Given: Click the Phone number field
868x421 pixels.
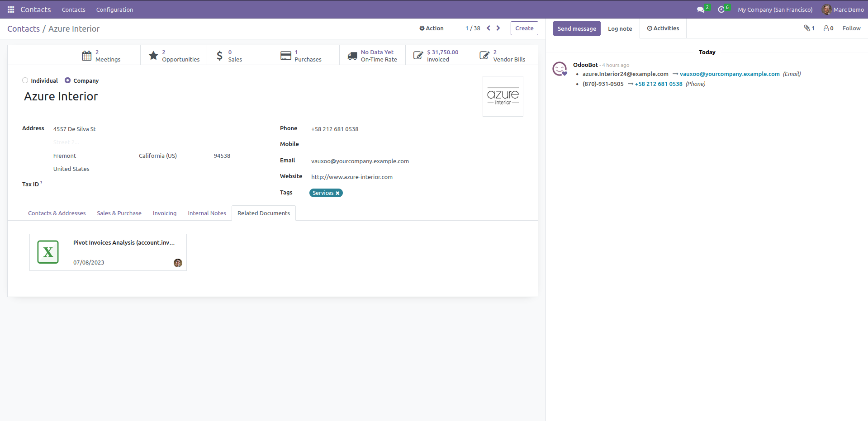Looking at the screenshot, I should 335,129.
